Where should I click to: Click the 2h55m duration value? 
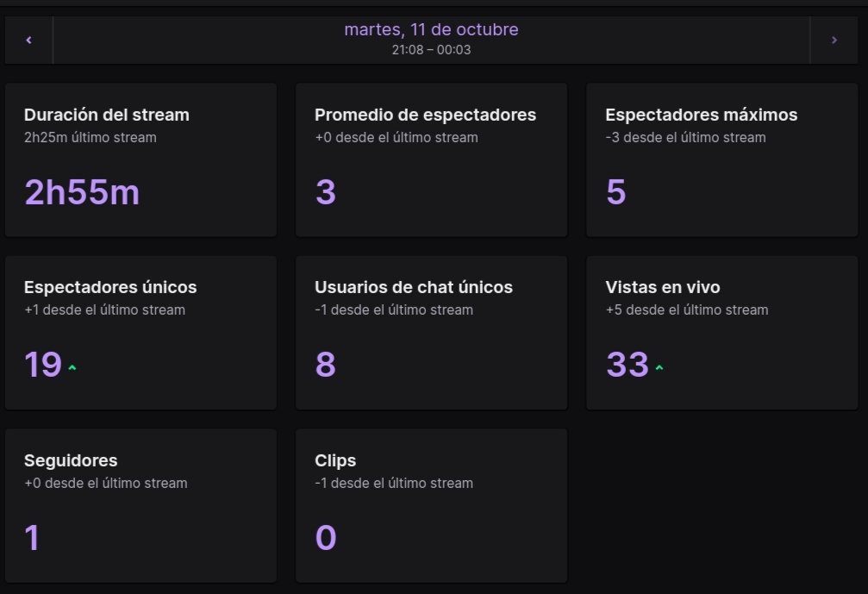[82, 192]
